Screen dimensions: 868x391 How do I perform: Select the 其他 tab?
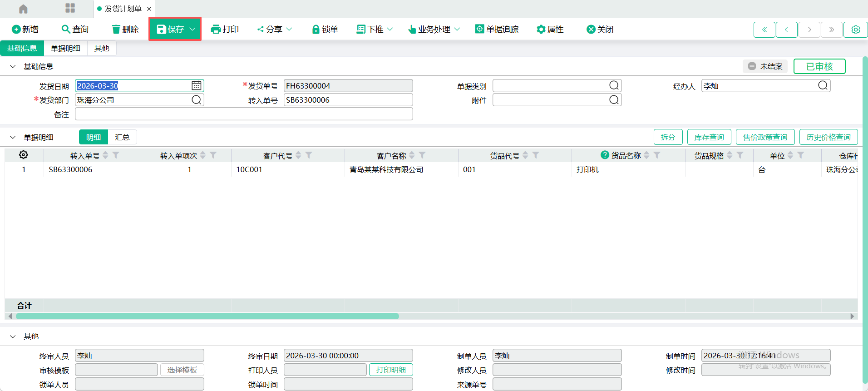(102, 49)
